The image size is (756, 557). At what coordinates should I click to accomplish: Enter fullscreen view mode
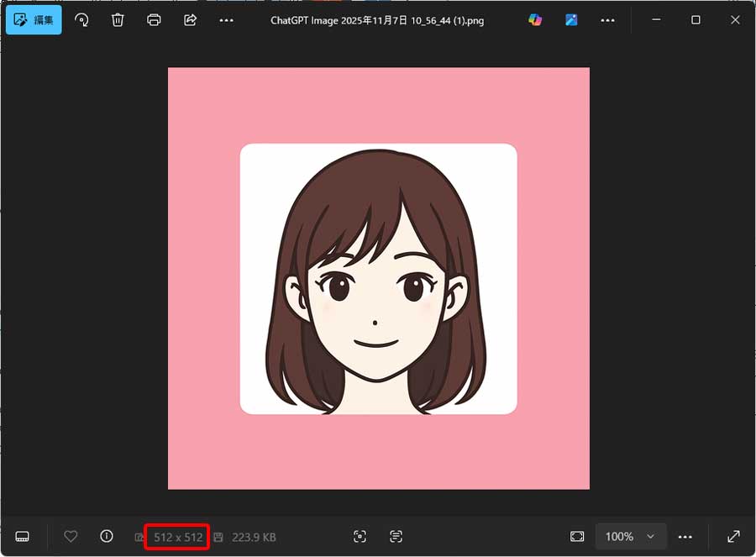[x=732, y=536]
